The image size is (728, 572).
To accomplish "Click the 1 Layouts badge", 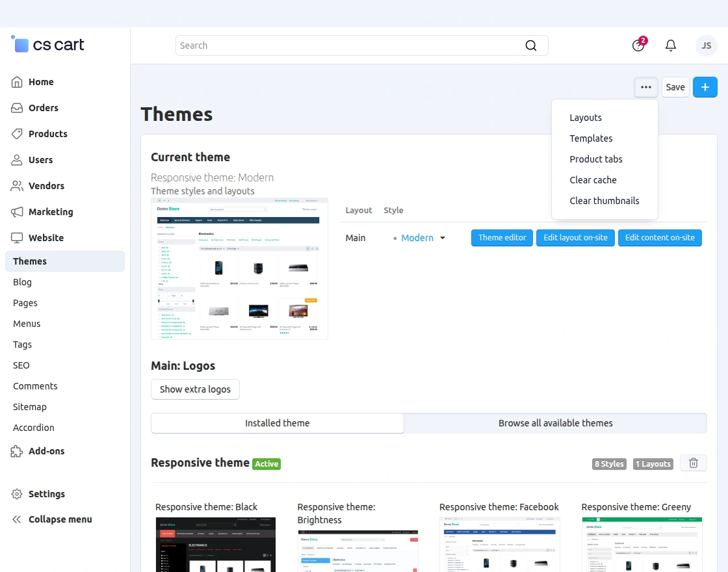I will [653, 464].
